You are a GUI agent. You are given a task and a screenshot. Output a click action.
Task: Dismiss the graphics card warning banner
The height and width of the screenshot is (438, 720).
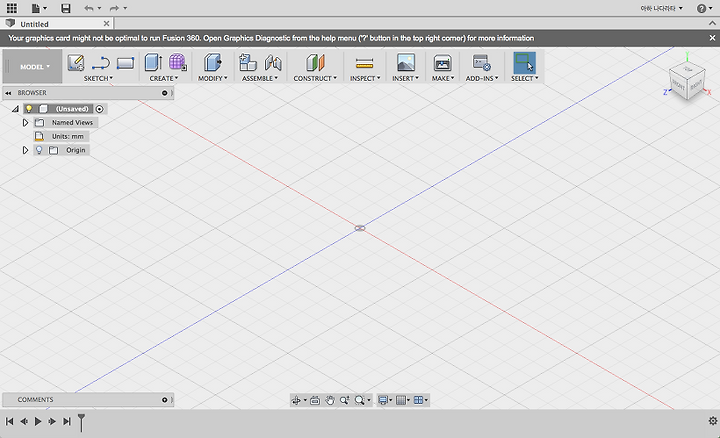pyautogui.click(x=712, y=38)
